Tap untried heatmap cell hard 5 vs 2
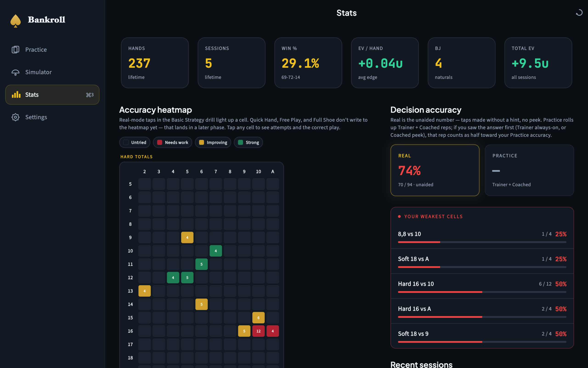588x368 pixels. pos(144,184)
